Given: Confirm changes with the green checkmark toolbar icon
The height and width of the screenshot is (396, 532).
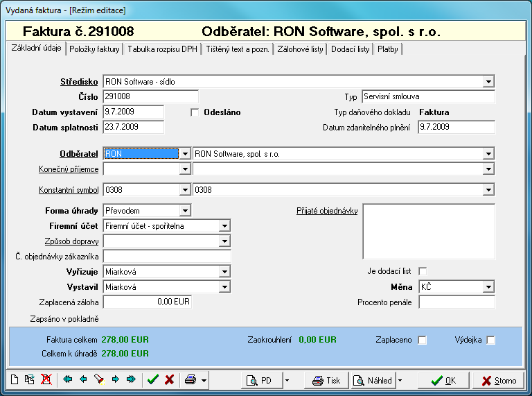Looking at the screenshot, I should (153, 379).
